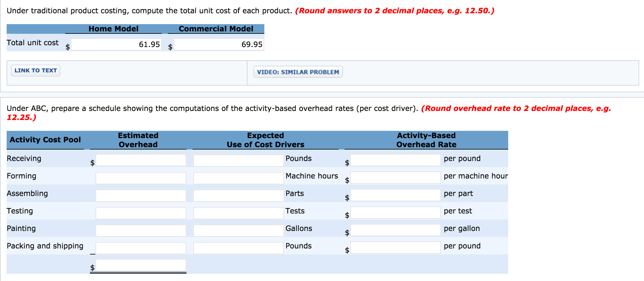The height and width of the screenshot is (281, 644).
Task: Open the VIDEO: SIMILAR PROBLEM link
Action: 298,72
